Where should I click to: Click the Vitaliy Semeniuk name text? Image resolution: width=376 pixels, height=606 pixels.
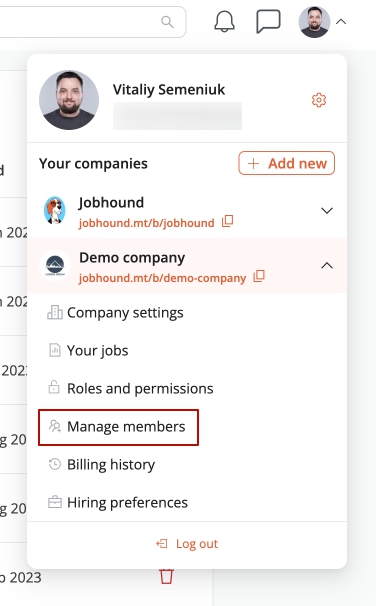click(x=169, y=89)
